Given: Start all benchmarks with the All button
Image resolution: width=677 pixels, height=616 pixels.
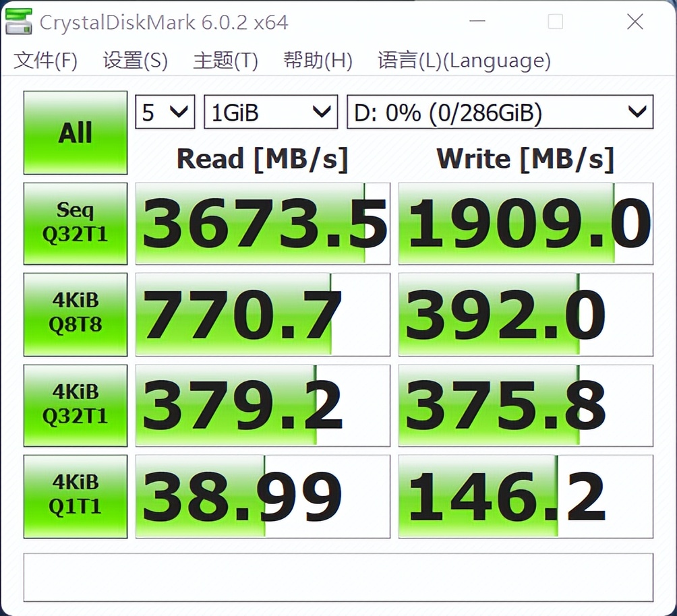Looking at the screenshot, I should (74, 132).
